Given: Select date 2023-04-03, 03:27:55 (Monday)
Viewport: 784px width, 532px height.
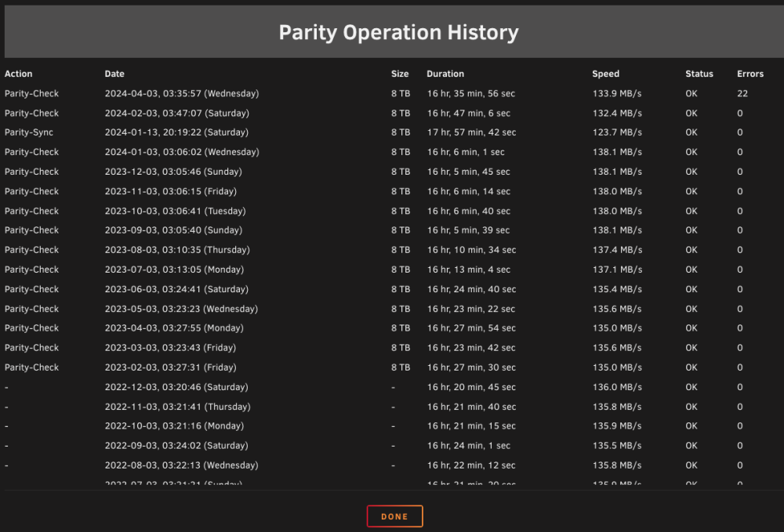Looking at the screenshot, I should pos(175,328).
